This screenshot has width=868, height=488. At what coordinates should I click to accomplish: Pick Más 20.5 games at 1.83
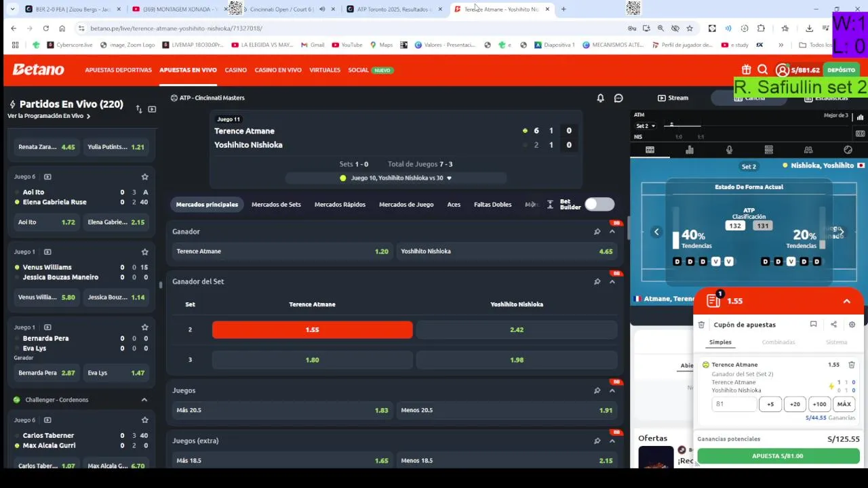281,410
